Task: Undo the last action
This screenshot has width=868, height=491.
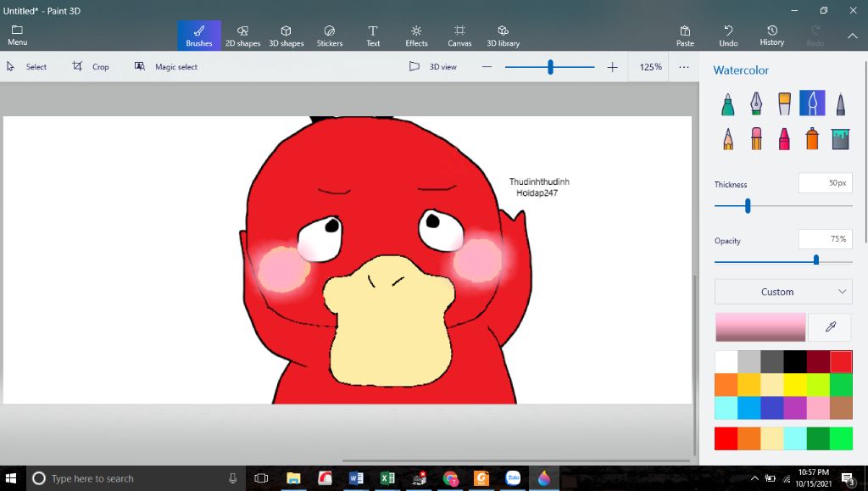Action: click(728, 36)
